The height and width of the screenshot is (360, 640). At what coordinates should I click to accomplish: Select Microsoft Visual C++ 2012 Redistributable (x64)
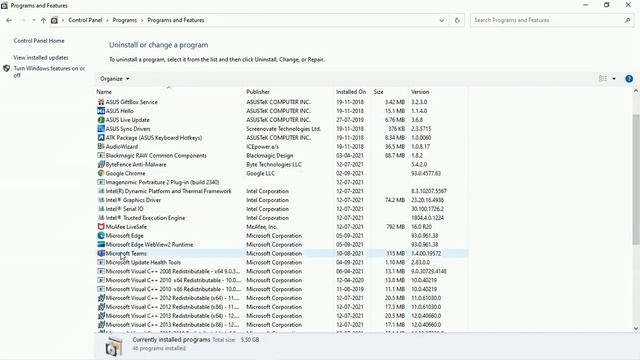coord(282,298)
